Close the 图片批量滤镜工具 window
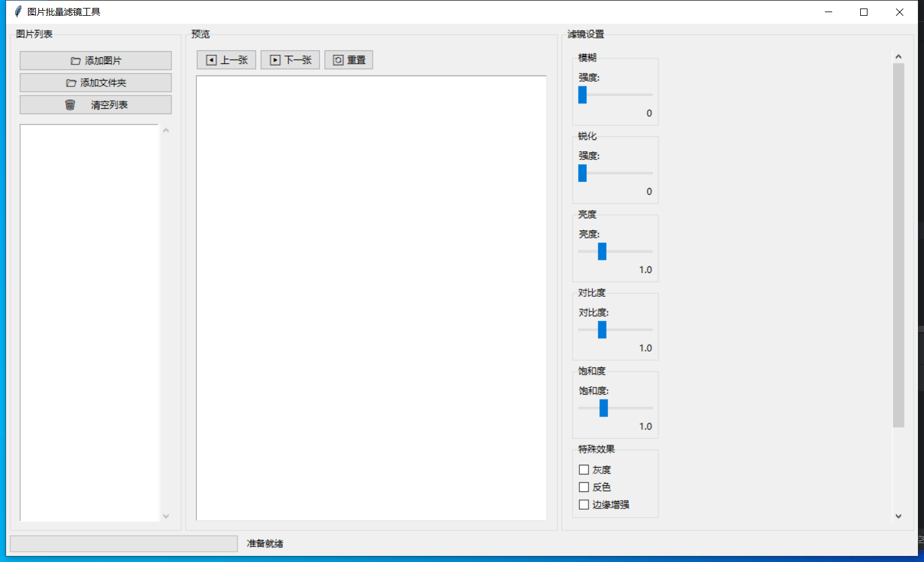This screenshot has width=924, height=562. [900, 12]
